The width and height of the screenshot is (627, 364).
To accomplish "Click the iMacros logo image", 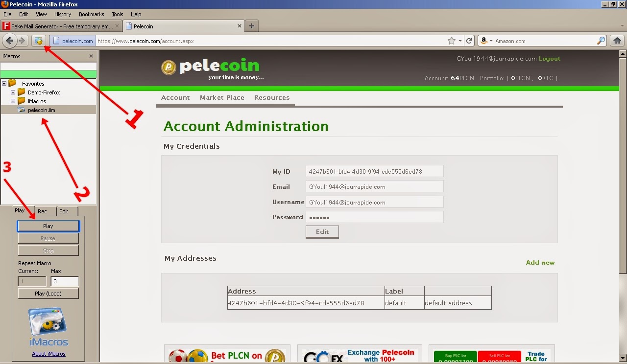I will click(48, 327).
